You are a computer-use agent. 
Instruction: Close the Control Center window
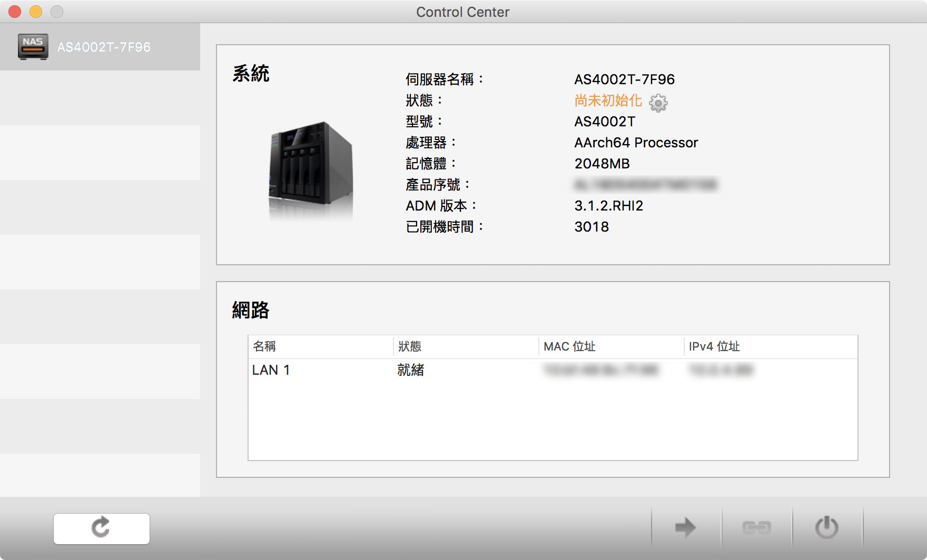click(x=15, y=12)
